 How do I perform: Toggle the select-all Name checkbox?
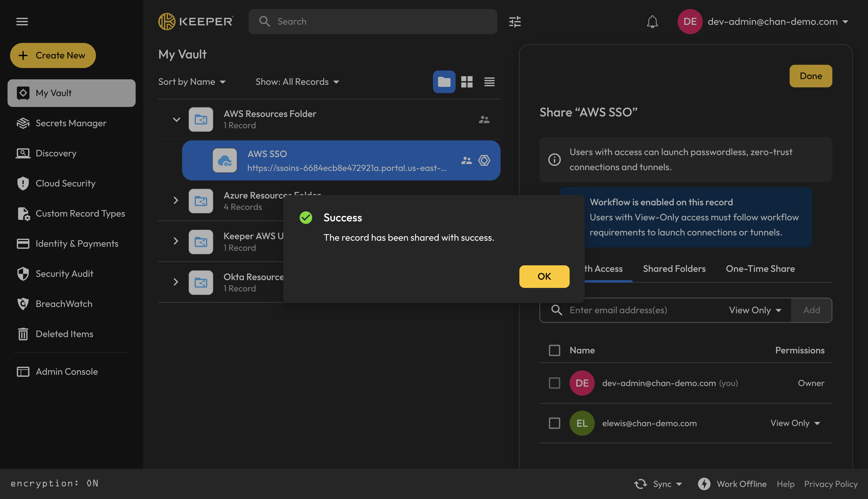554,350
